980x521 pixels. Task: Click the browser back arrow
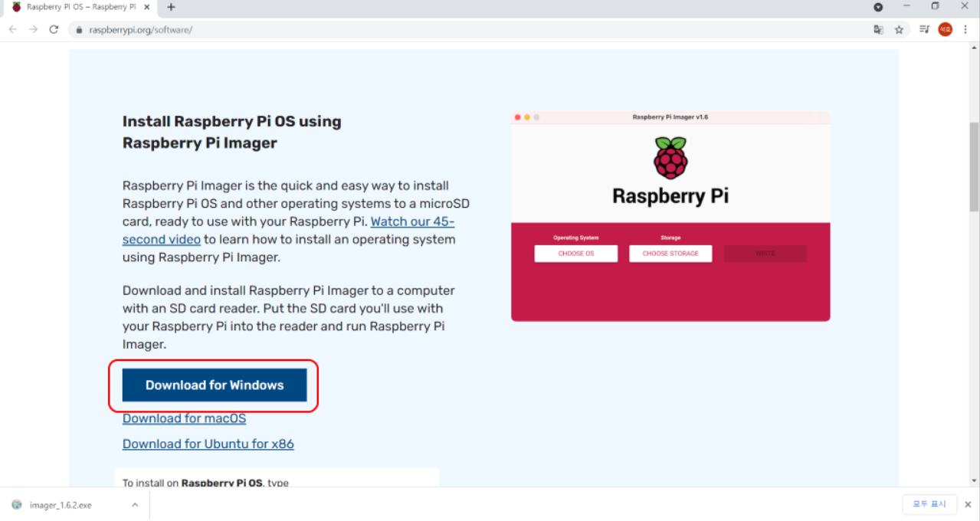13,29
